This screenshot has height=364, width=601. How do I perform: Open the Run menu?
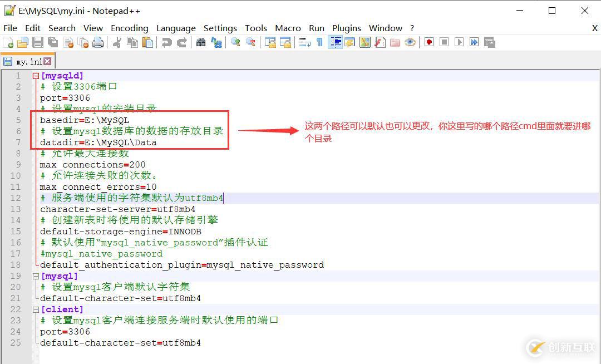(317, 28)
